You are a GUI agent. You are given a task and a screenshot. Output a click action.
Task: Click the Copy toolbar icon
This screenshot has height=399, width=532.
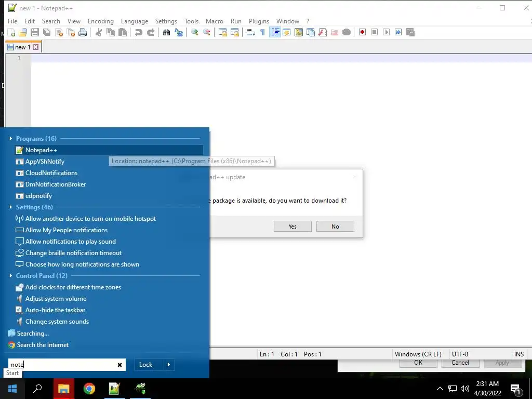(111, 32)
